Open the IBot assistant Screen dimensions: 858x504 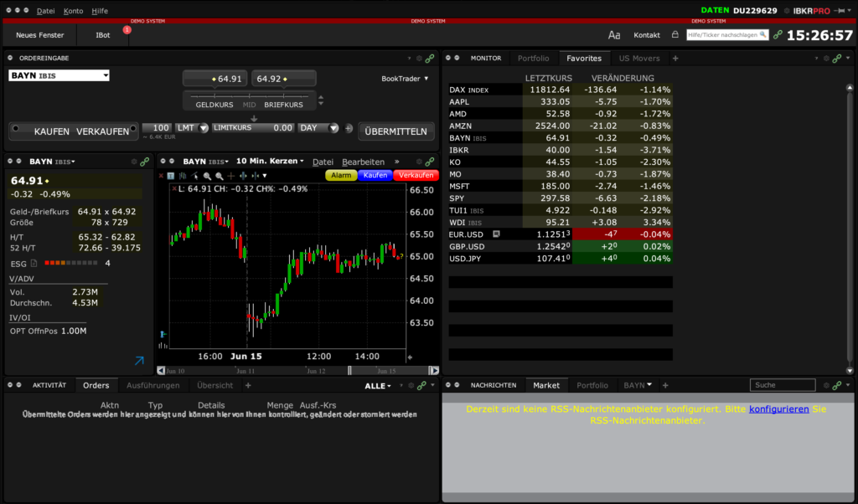pos(103,35)
